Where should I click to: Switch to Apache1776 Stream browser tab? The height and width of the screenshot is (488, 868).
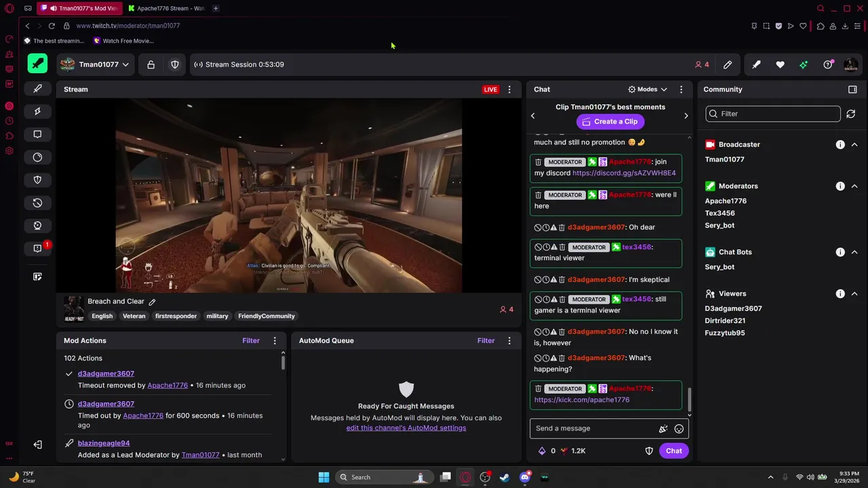167,8
